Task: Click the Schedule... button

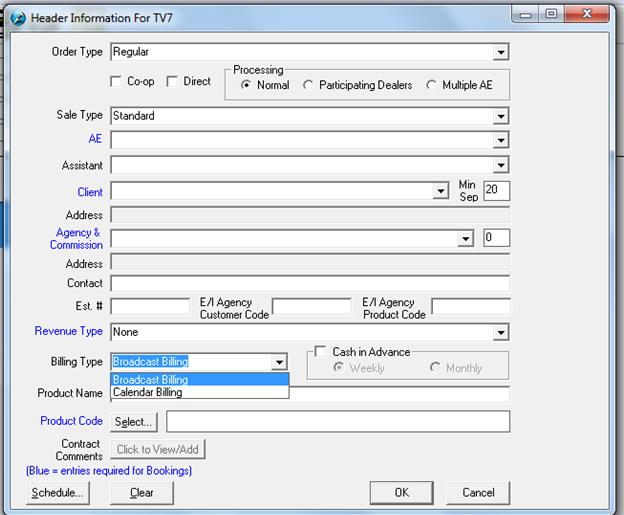Action: point(57,493)
